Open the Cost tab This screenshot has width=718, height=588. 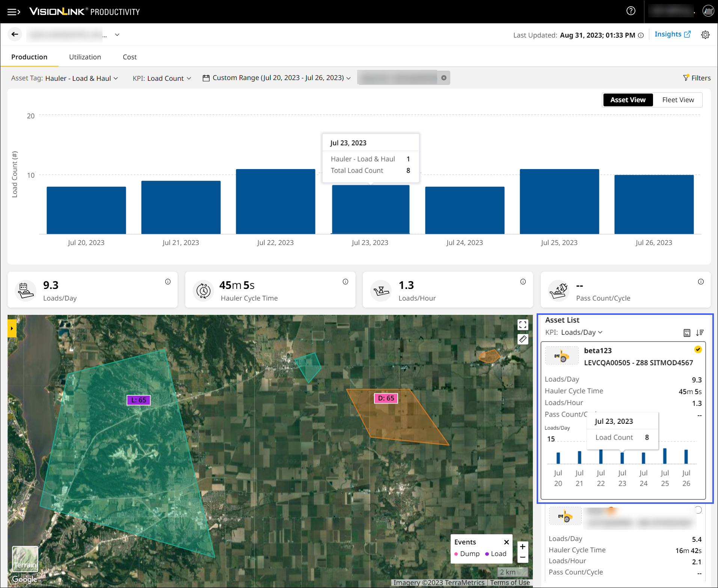coord(130,57)
